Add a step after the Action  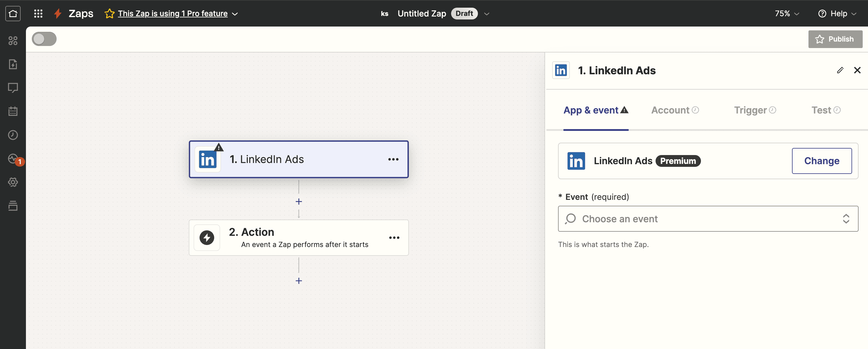point(298,281)
